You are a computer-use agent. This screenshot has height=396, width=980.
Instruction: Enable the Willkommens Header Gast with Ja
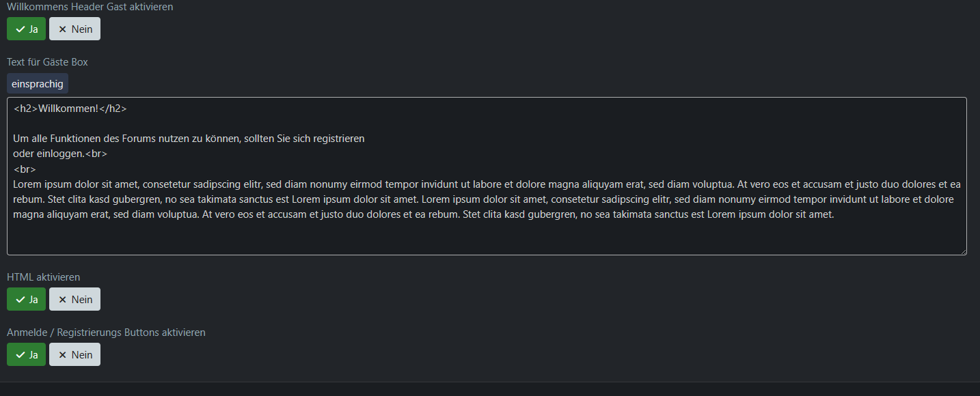27,29
